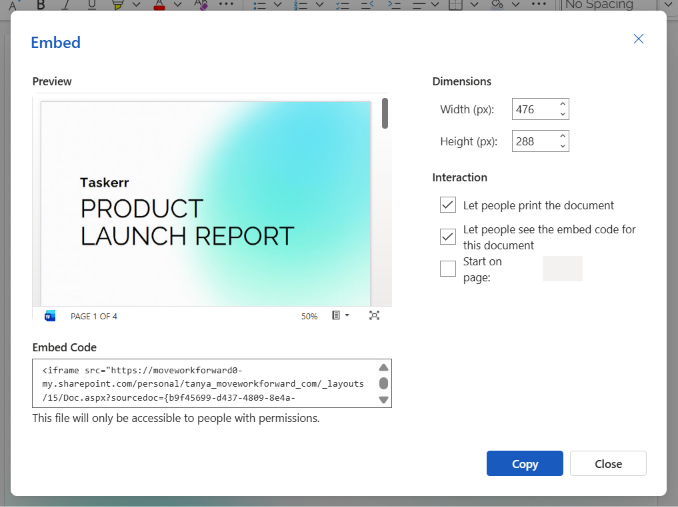The width and height of the screenshot is (678, 507).
Task: Click the Product Launch Report preview page
Action: click(205, 203)
